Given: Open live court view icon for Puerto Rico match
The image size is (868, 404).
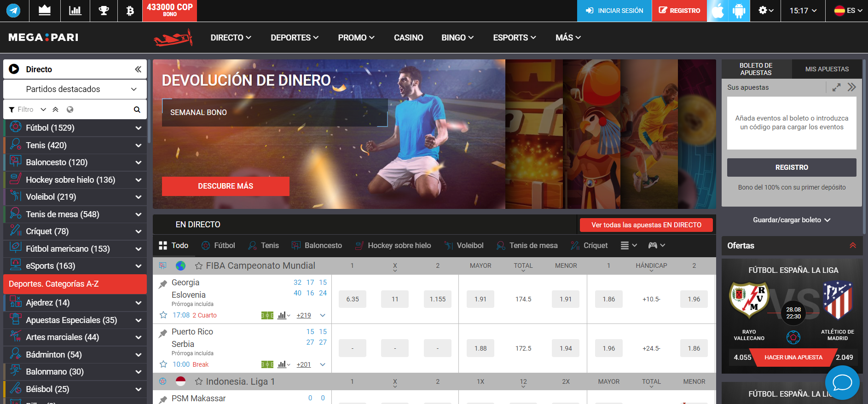Looking at the screenshot, I should pyautogui.click(x=267, y=365).
